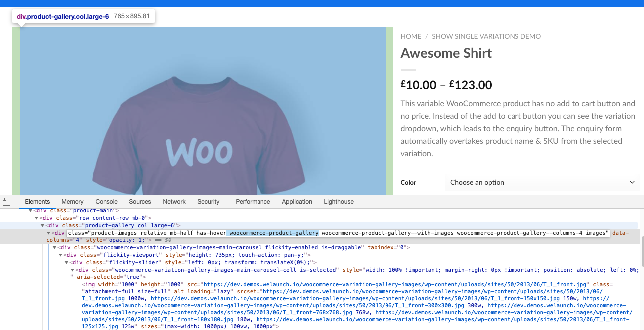Screen dimensions: 644x330
Task: Click inside the class attribute edit field
Action: point(338,233)
